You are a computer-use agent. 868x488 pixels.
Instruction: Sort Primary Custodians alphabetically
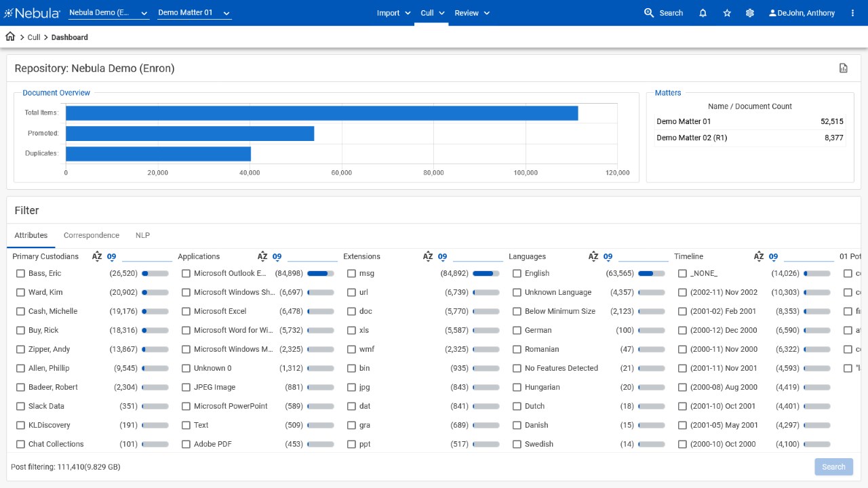(97, 256)
